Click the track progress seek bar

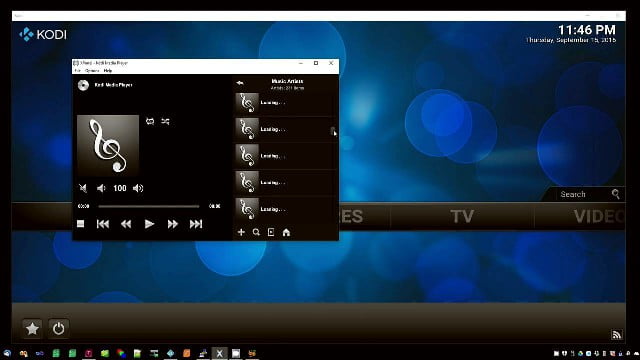tap(149, 207)
